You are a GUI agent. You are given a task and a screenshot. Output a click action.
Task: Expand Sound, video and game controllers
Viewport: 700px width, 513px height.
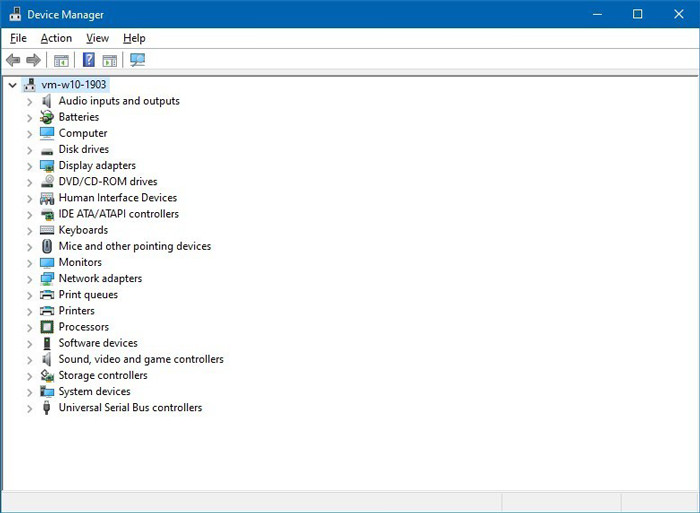click(x=29, y=360)
